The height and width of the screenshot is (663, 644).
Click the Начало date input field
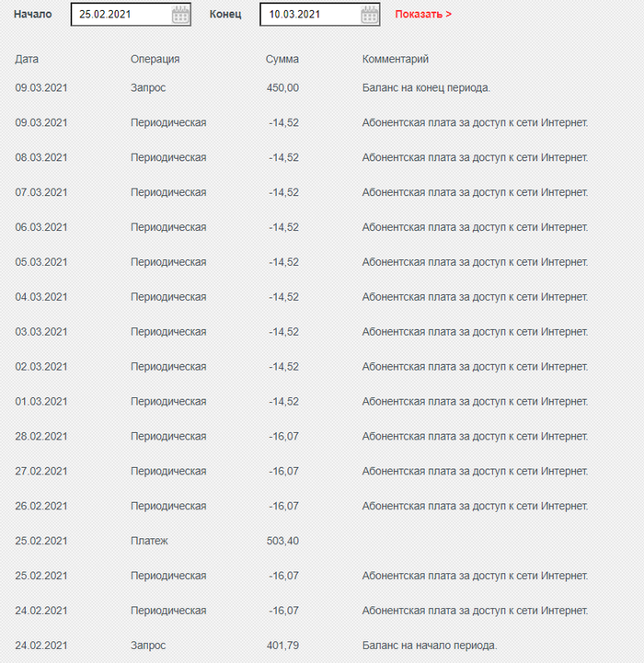point(120,15)
